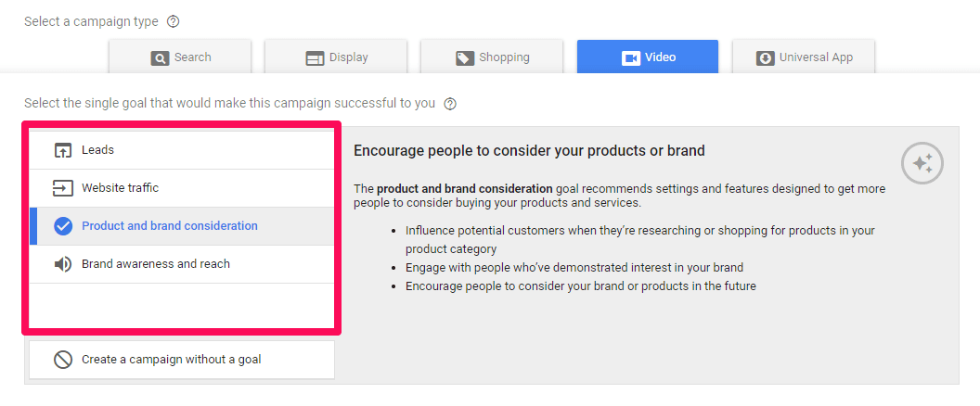Screen dimensions: 980x406
Task: Click the Video camera icon
Action: coord(631,58)
